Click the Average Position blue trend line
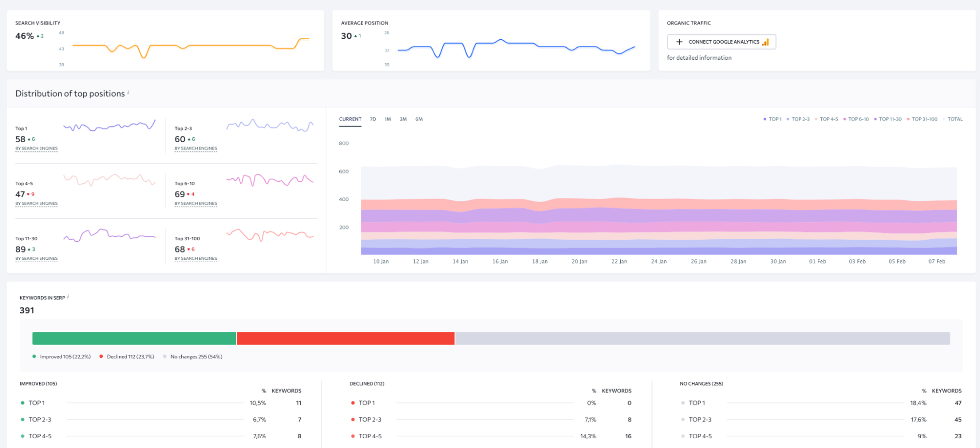 (516, 49)
